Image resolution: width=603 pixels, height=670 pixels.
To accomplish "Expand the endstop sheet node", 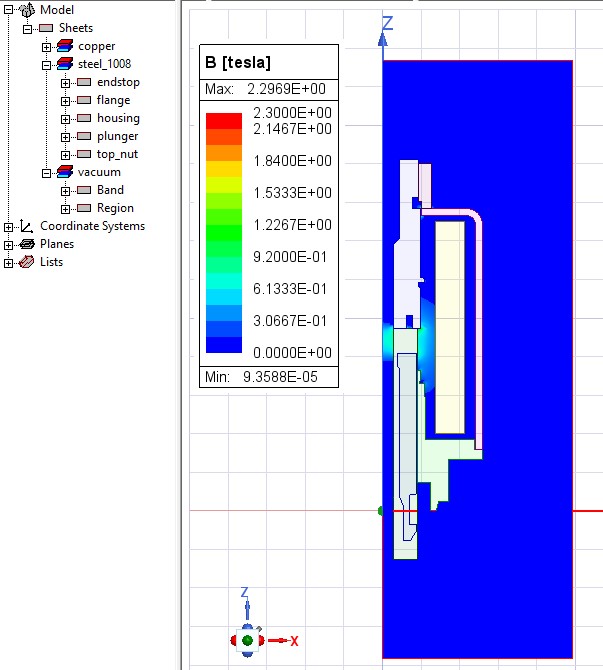I will coord(65,82).
